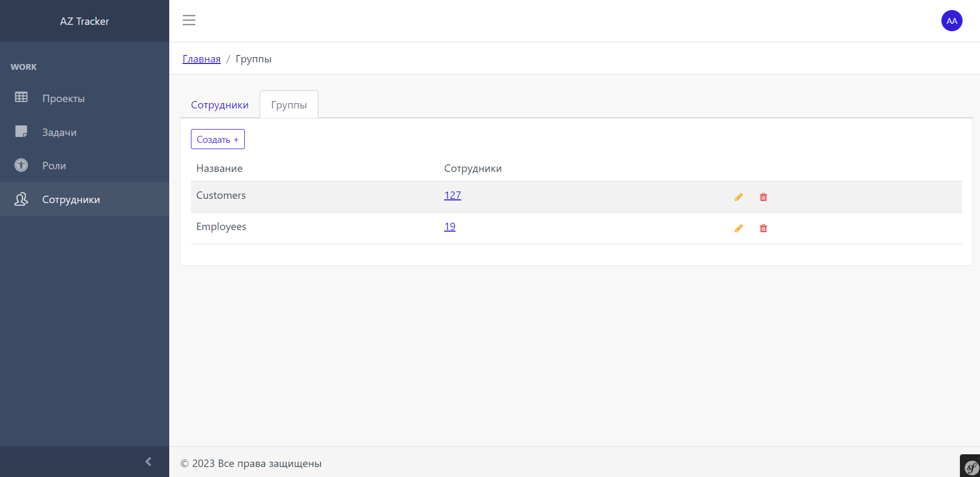Open Роли from the sidebar
The height and width of the screenshot is (477, 980).
[x=54, y=166]
